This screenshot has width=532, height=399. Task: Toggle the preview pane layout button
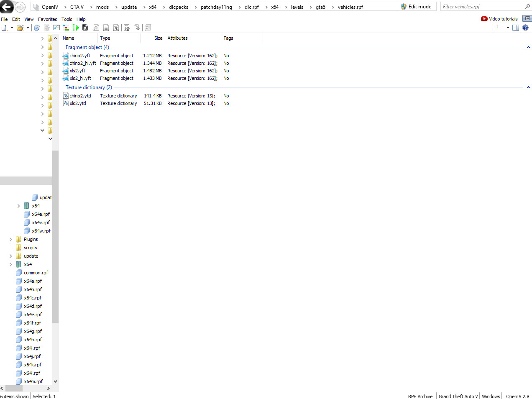click(x=516, y=28)
